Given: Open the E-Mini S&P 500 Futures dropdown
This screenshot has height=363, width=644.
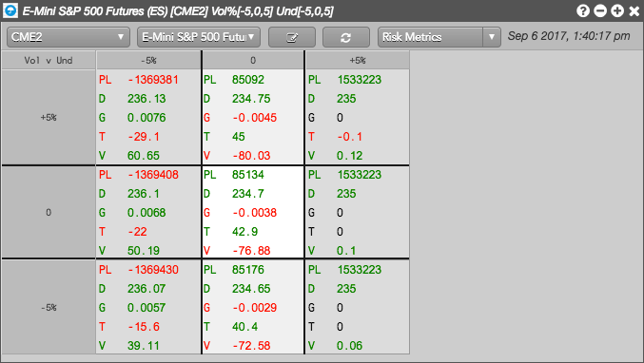Looking at the screenshot, I should click(199, 37).
